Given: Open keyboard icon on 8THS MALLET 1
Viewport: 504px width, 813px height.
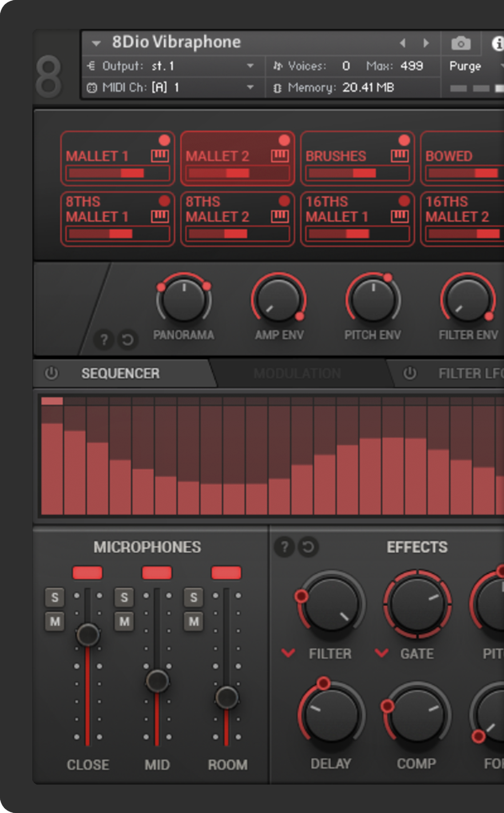Looking at the screenshot, I should click(160, 216).
